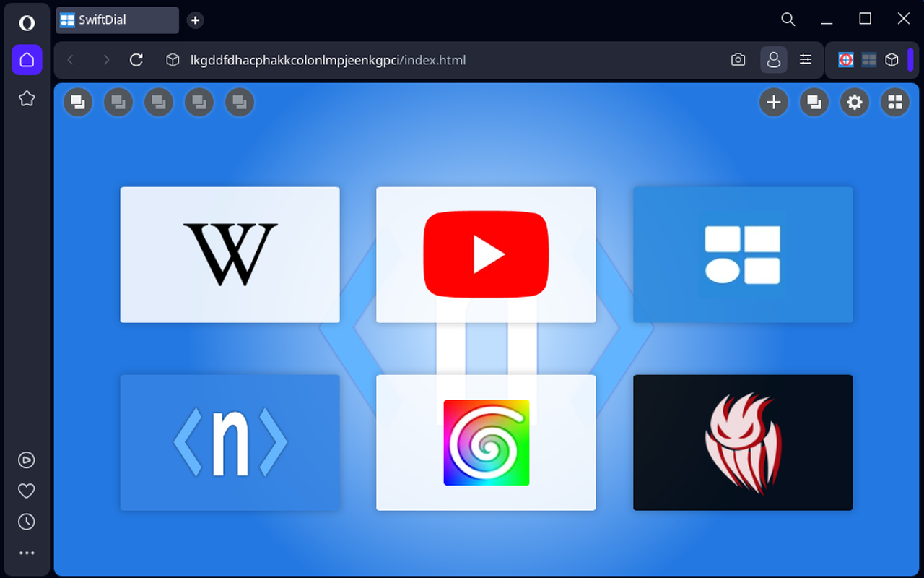Select the highlighted first folder icon
924x578 pixels.
[78, 103]
